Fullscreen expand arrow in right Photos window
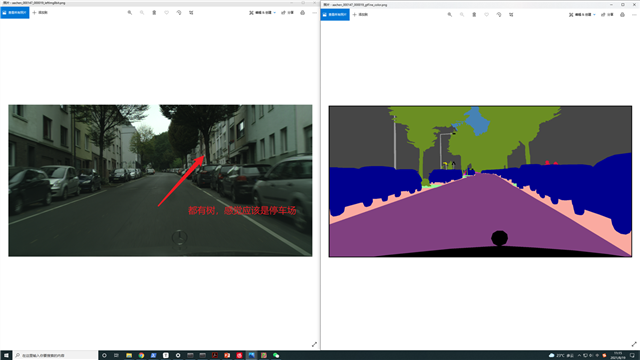This screenshot has width=640, height=360. 634,344
